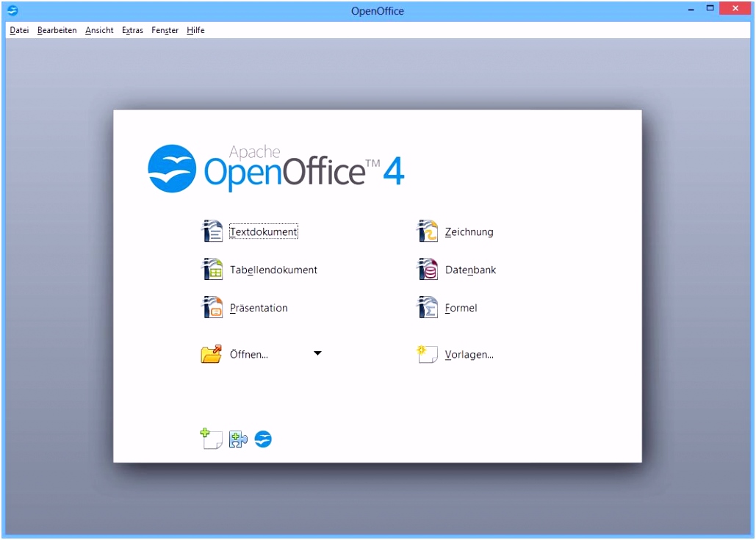Click the Öffnen folder icon

tap(211, 354)
